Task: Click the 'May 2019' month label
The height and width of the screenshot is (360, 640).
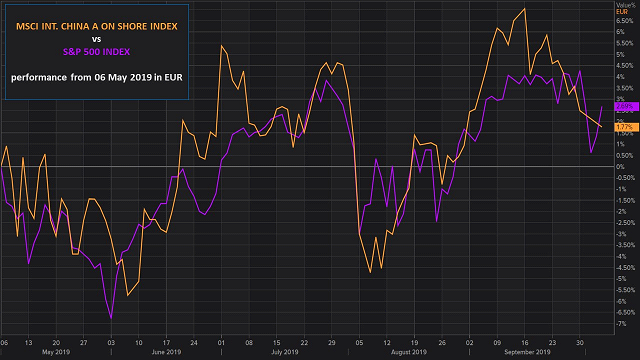Action: (56, 352)
